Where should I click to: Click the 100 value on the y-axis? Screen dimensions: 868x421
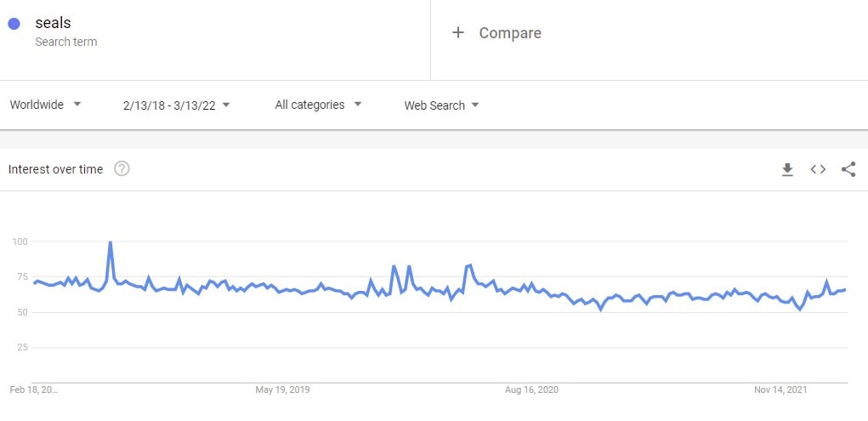(20, 242)
